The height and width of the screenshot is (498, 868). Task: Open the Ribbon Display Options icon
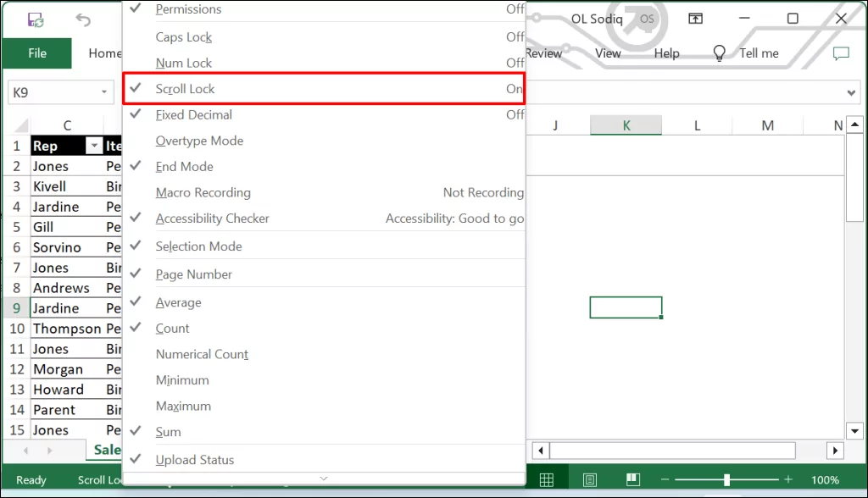[x=695, y=19]
